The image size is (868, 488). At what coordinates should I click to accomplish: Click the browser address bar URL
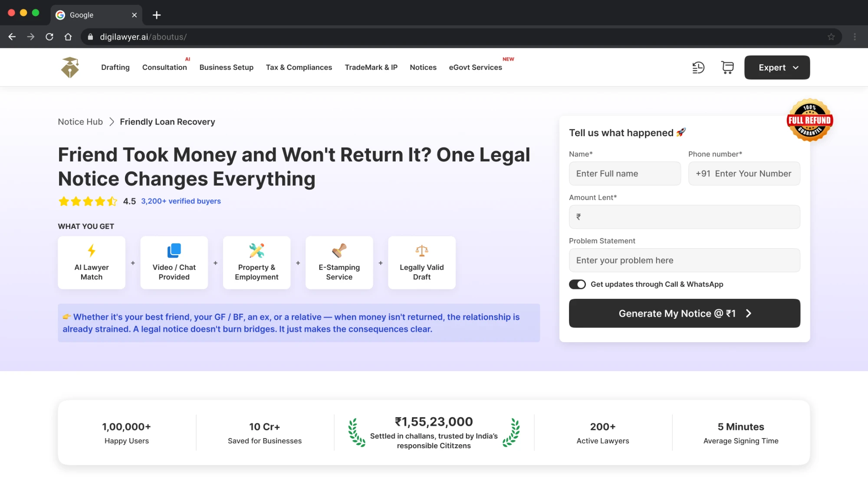pos(143,37)
